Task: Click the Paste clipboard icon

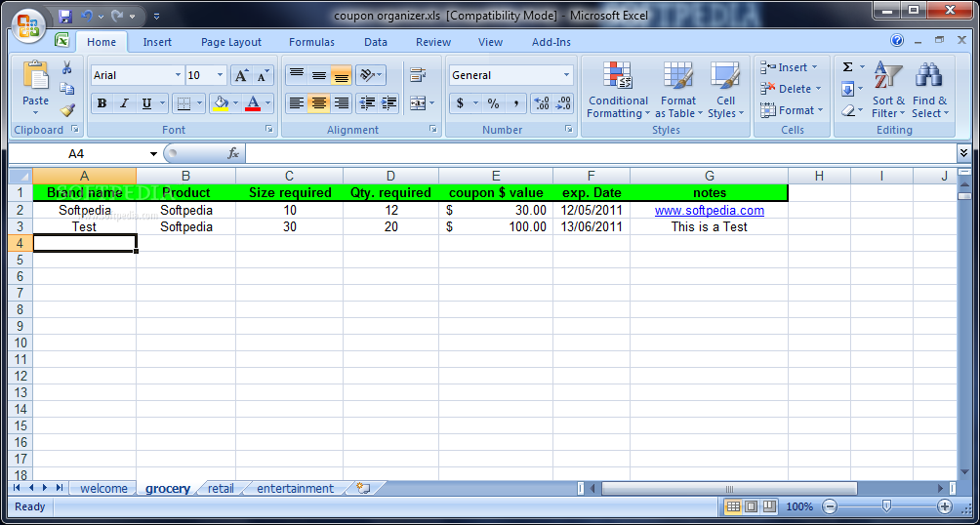Action: click(x=35, y=75)
